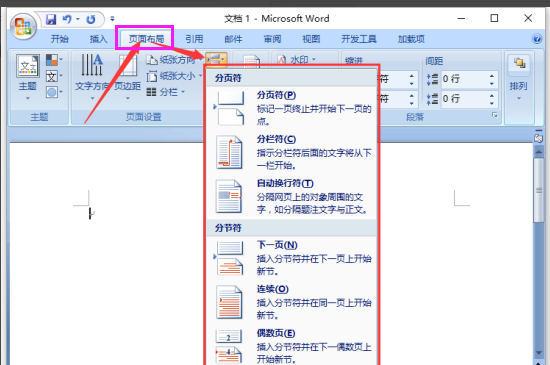Screen dimensions: 550x365
Task: Expand the undo history dropdown
Action: (78, 19)
